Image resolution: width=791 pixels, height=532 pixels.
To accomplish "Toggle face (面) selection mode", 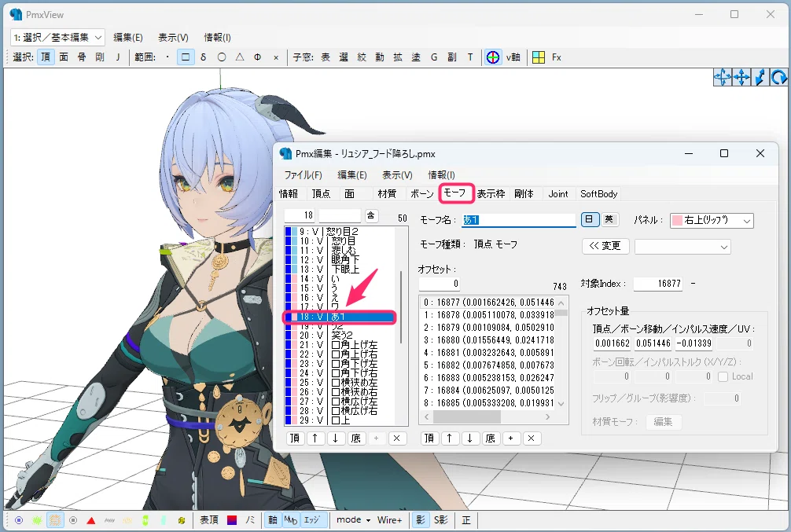I will (64, 57).
